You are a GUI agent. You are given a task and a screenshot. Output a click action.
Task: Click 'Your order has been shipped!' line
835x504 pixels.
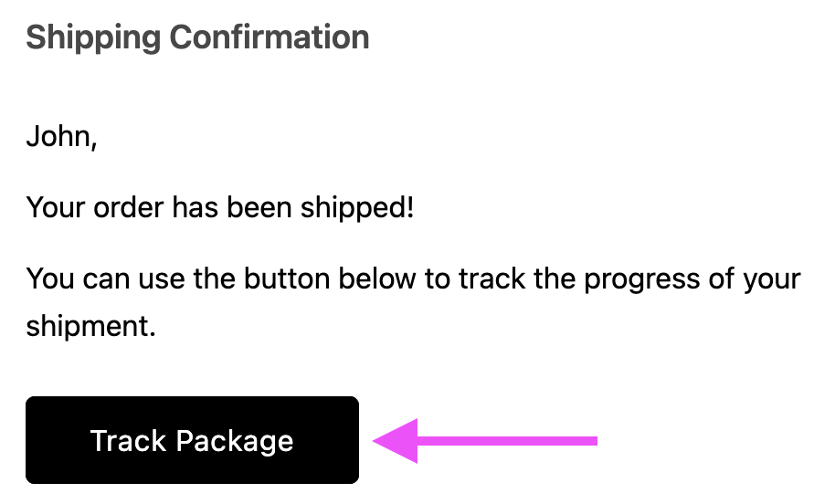pyautogui.click(x=220, y=207)
